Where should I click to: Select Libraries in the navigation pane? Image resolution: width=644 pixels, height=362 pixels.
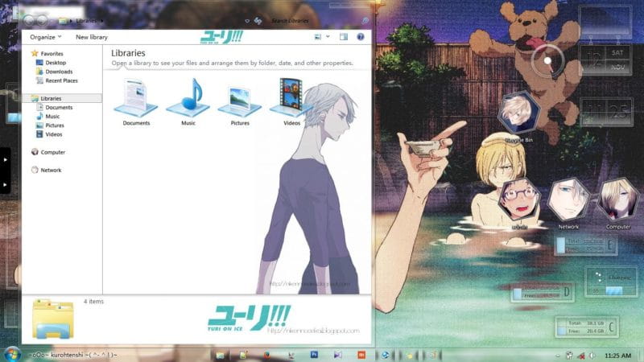(x=51, y=98)
